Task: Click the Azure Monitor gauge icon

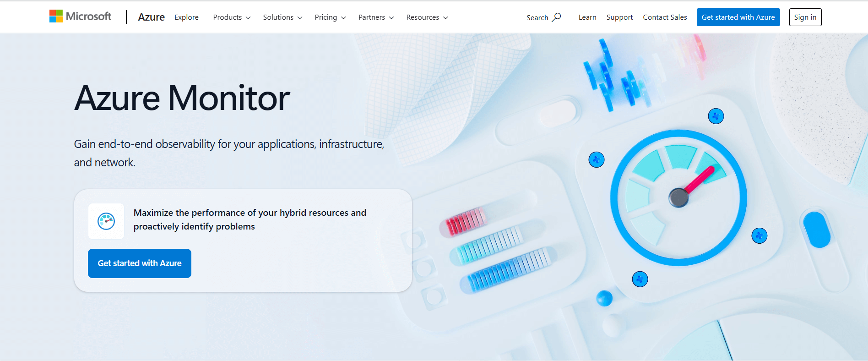Action: tap(106, 221)
